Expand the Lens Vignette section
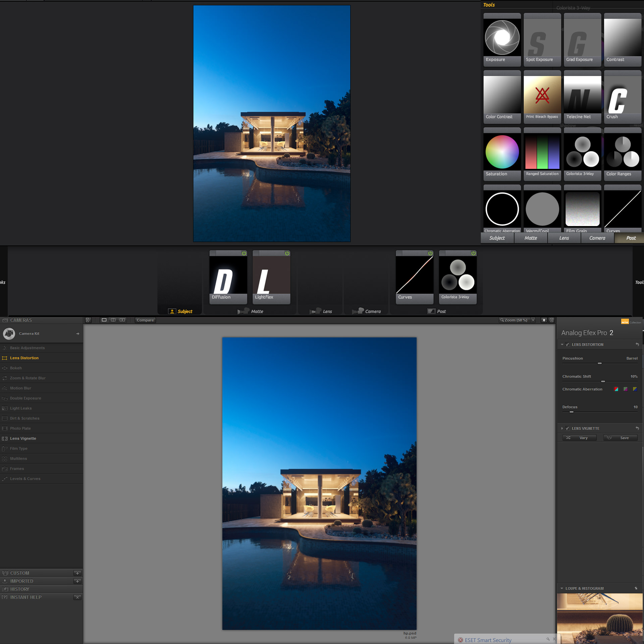This screenshot has height=644, width=644. click(562, 428)
